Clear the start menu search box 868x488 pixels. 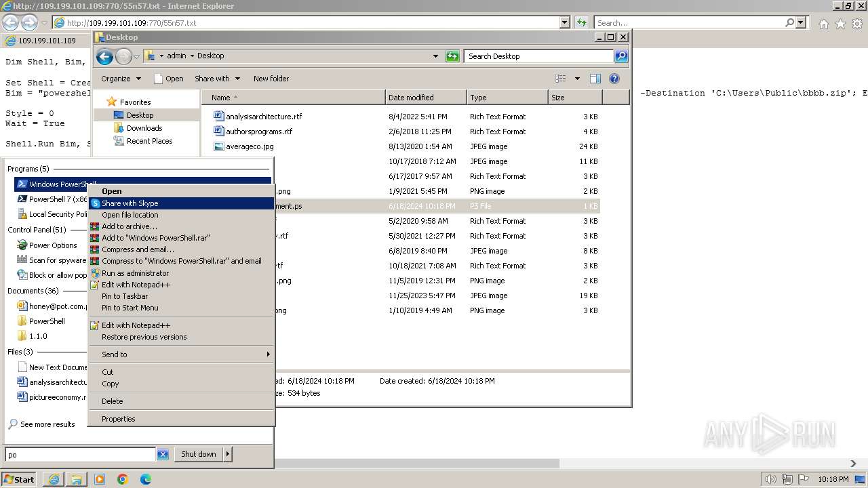point(163,454)
